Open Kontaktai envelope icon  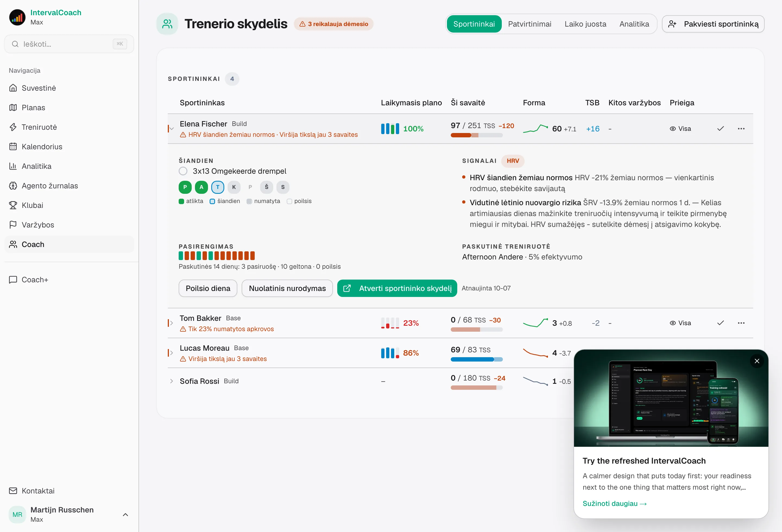point(13,491)
